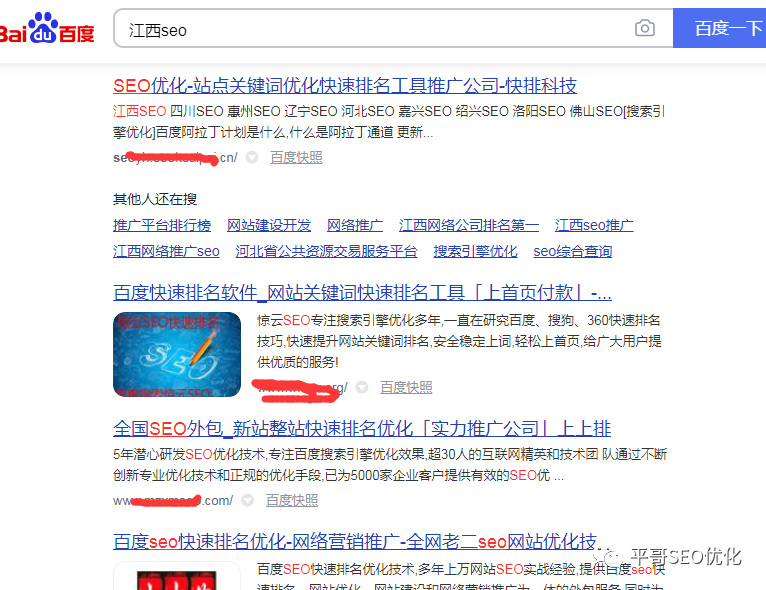
Task: Click snippet text 江西SEO 四川SEO 惠州SEO
Action: (x=196, y=111)
